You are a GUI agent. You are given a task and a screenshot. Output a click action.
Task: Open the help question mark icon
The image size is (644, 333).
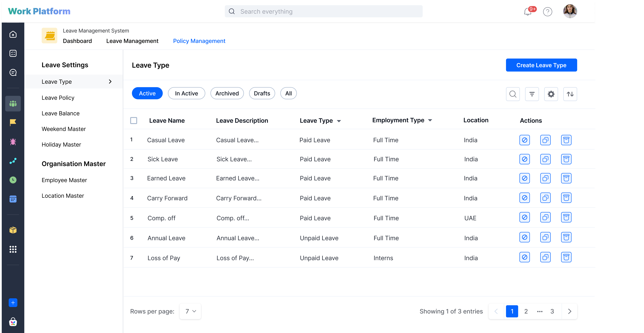click(548, 11)
